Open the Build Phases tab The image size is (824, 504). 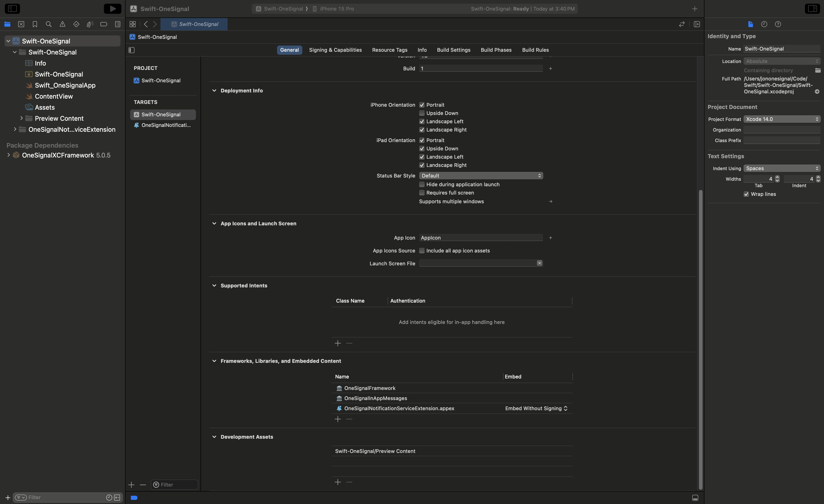[x=496, y=50]
